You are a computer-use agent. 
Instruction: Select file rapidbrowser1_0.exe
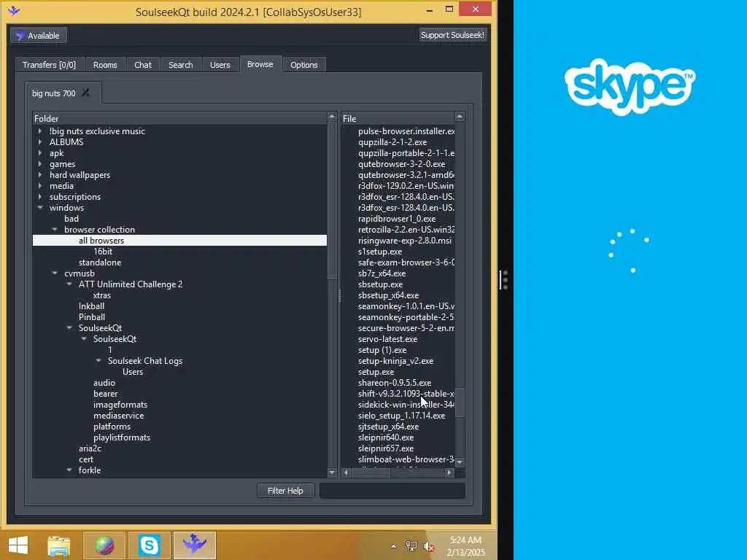click(x=397, y=219)
